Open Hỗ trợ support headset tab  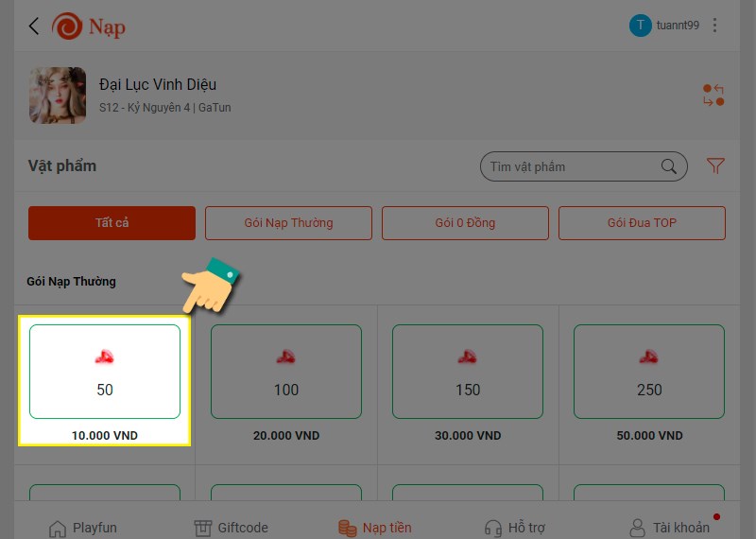pos(514,528)
